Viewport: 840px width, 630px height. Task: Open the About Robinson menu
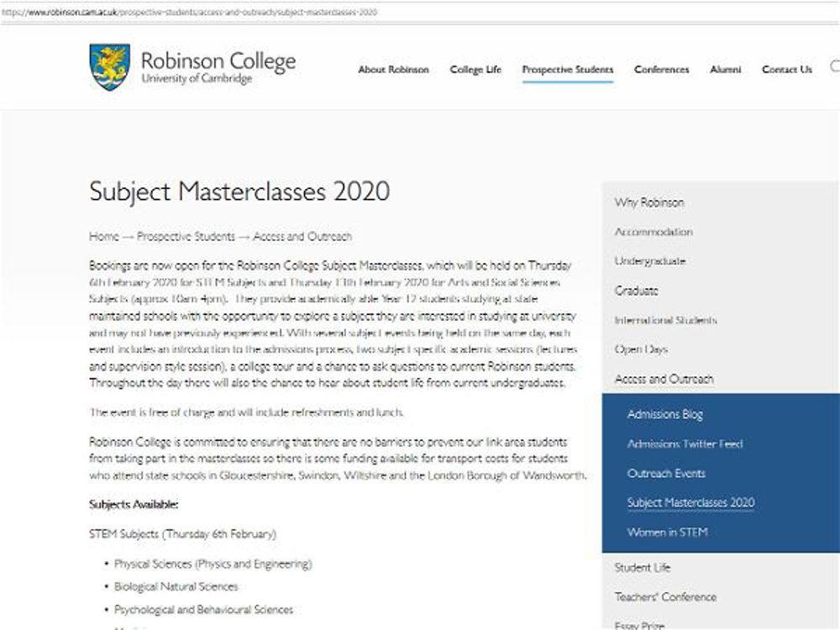(x=393, y=70)
